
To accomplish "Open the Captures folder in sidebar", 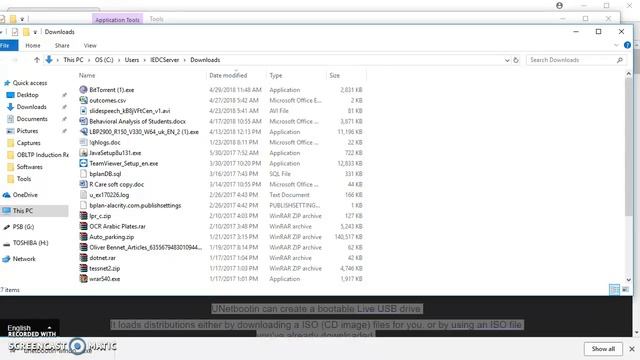I will point(28,143).
